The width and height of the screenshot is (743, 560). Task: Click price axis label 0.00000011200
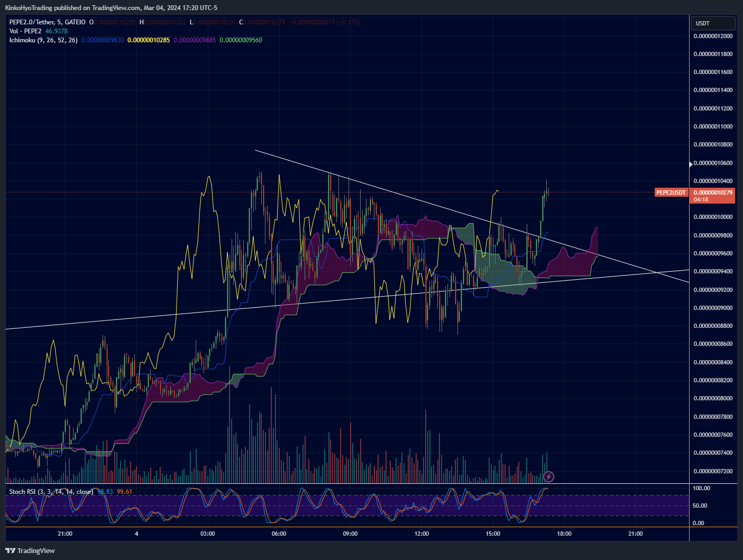713,108
